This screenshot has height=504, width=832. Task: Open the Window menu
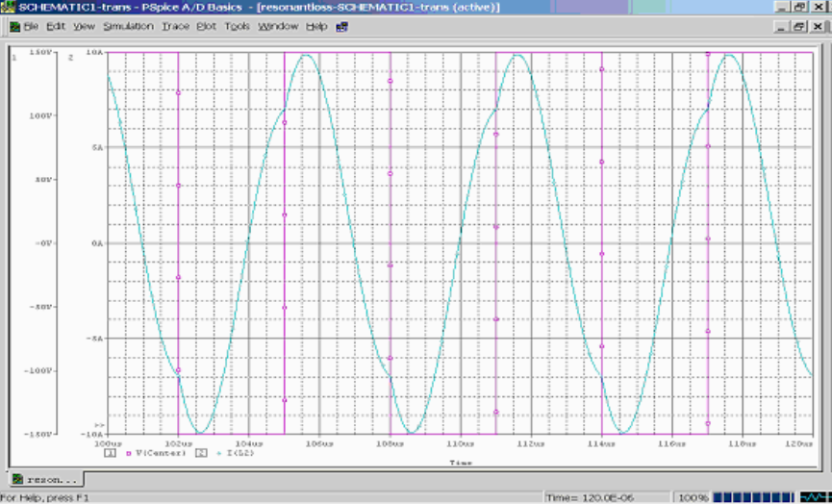278,26
